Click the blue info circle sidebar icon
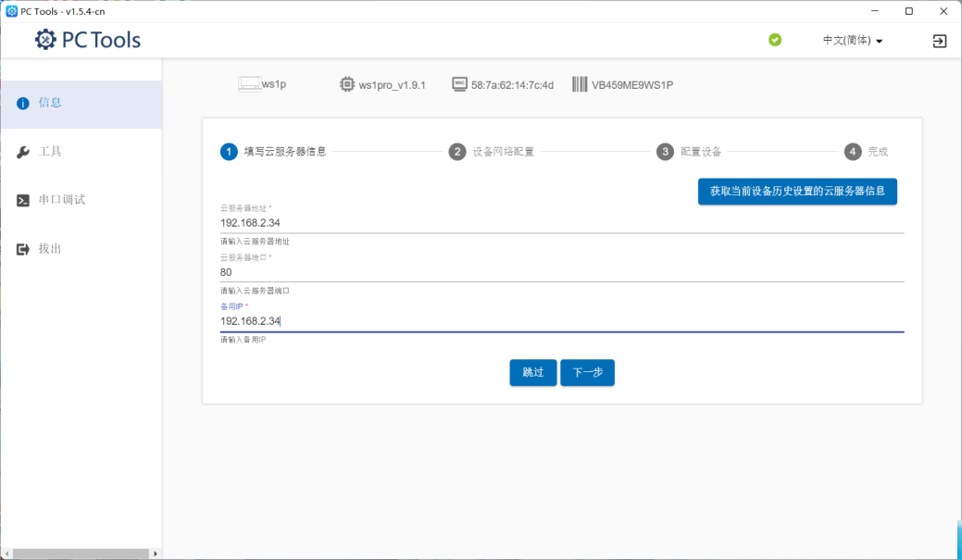The image size is (962, 560). click(23, 103)
